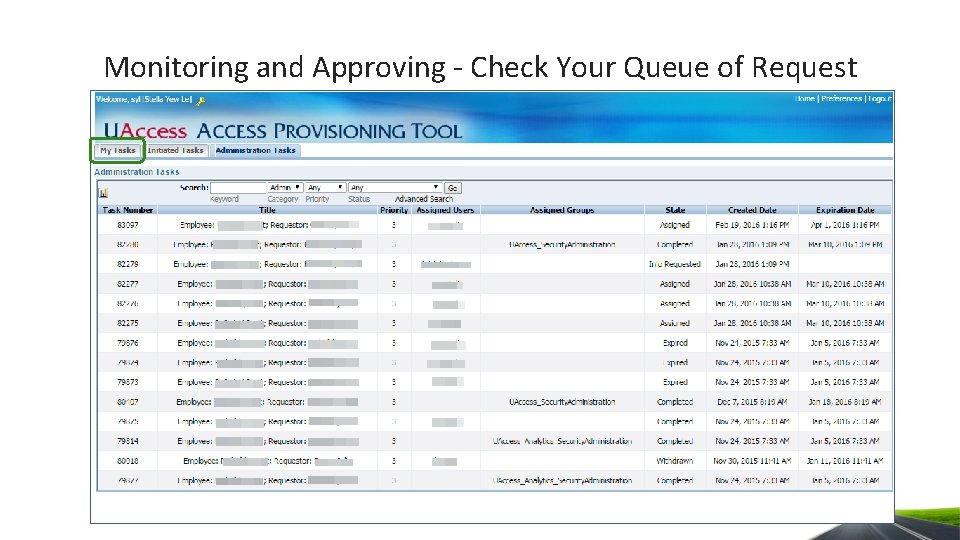Sort by the Expiration Date column header
The height and width of the screenshot is (540, 960).
click(x=845, y=210)
